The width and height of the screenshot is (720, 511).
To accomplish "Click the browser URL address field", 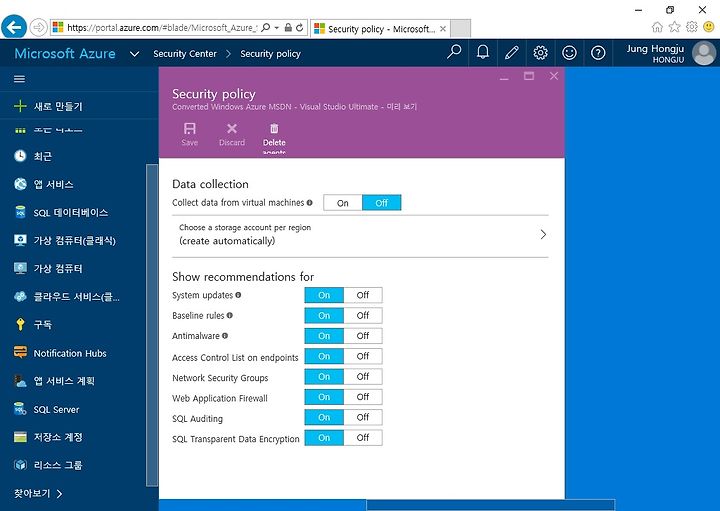I will [x=162, y=28].
